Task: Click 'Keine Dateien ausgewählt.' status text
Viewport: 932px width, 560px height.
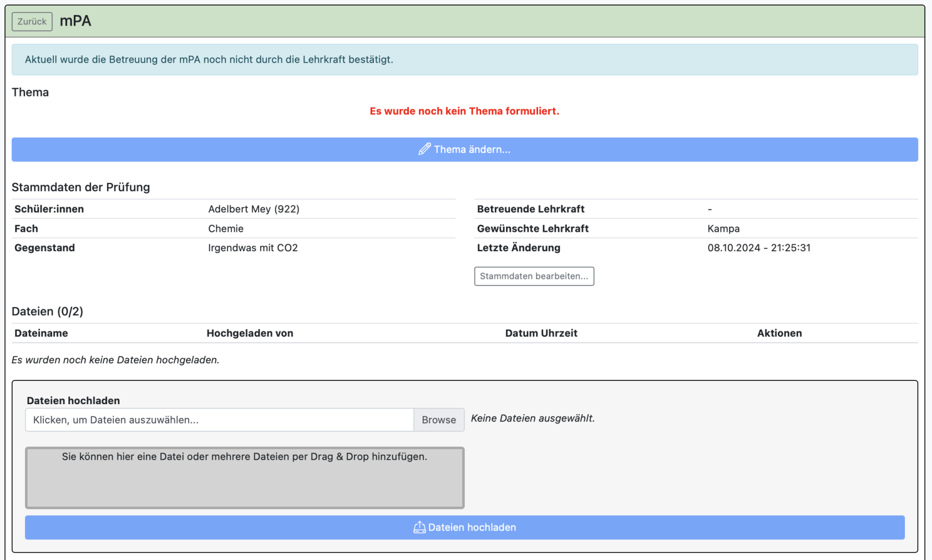Action: 533,418
